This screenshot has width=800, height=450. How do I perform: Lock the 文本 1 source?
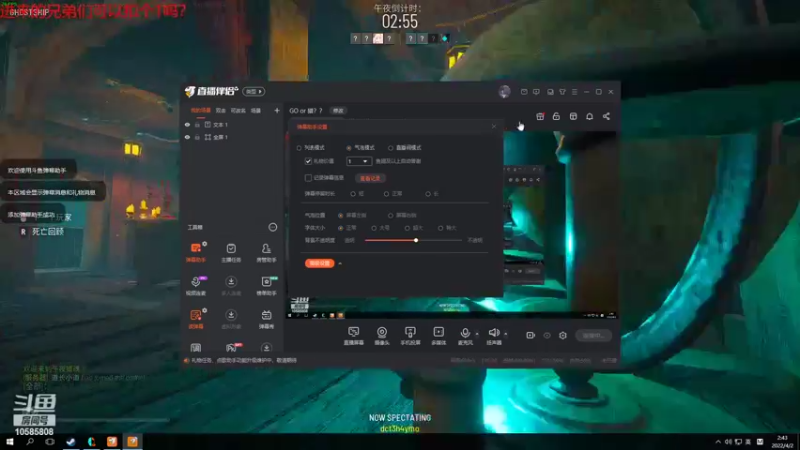197,124
